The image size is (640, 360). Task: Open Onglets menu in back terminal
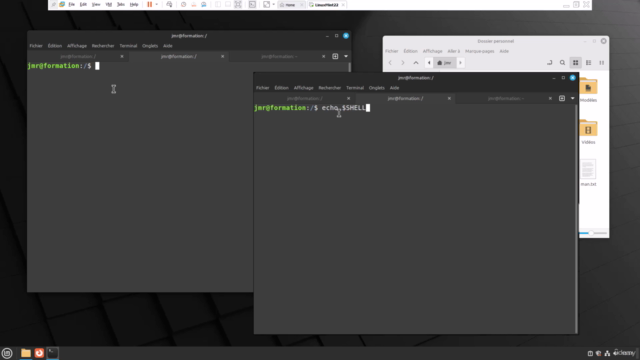[150, 46]
